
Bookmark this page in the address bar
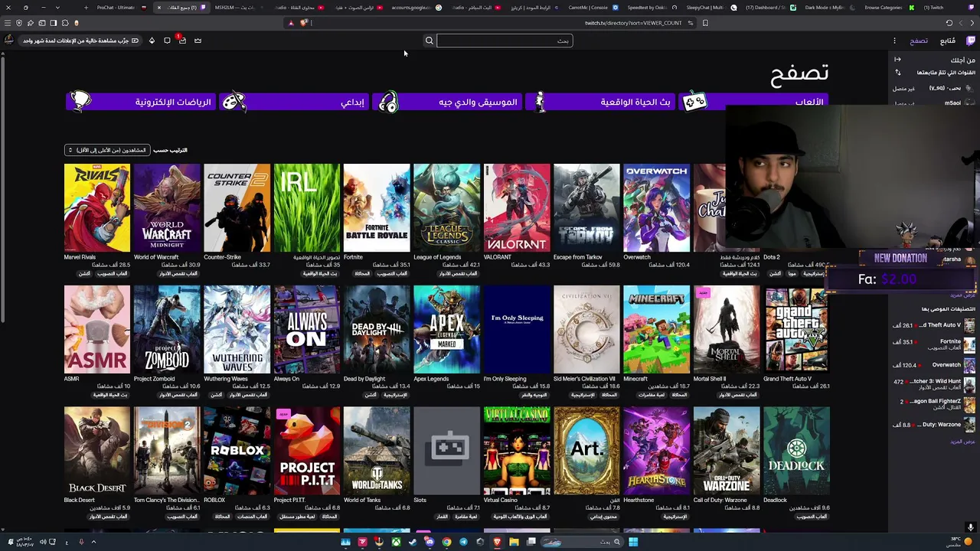[x=705, y=23]
